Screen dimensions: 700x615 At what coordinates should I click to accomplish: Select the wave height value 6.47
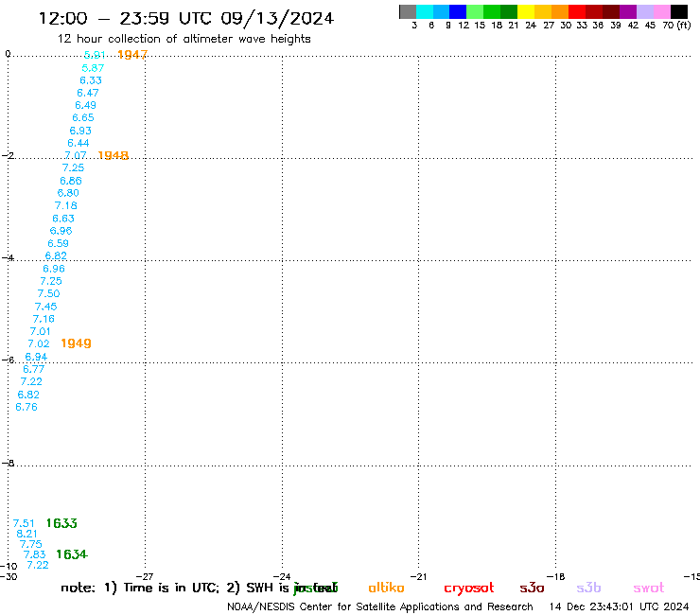coord(87,93)
